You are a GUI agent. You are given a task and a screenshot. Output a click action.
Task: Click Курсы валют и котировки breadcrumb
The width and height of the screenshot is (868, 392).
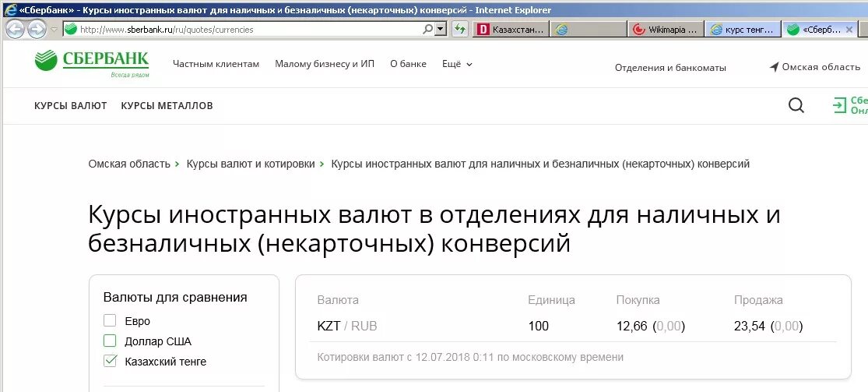tap(250, 164)
